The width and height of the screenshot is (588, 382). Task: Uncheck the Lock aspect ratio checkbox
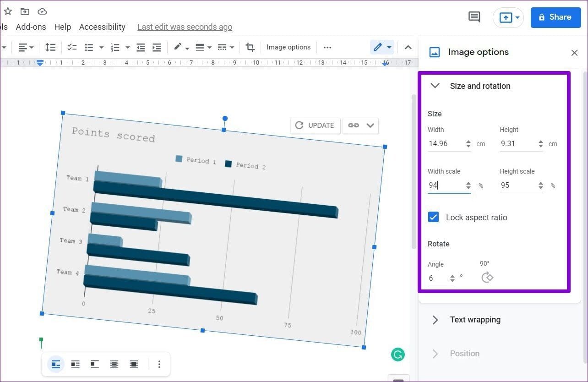433,217
